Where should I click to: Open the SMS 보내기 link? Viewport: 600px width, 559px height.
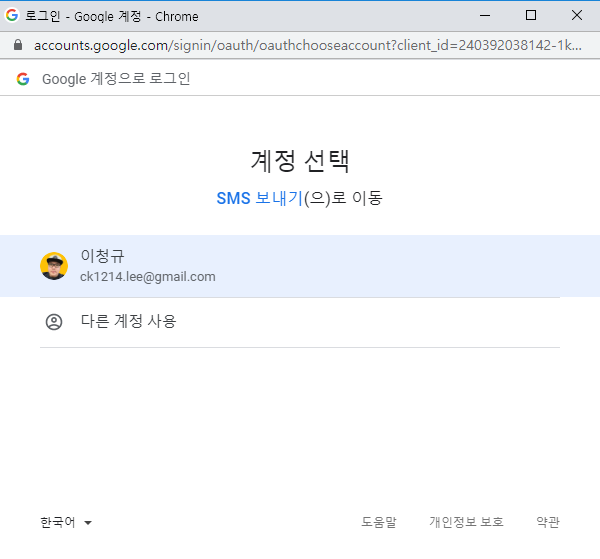click(x=260, y=198)
